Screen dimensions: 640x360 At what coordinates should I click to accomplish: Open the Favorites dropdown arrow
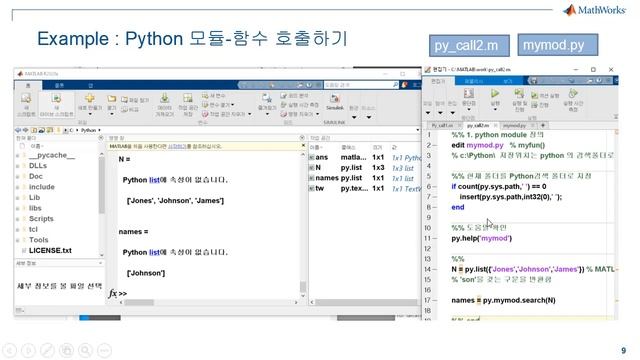(x=267, y=115)
